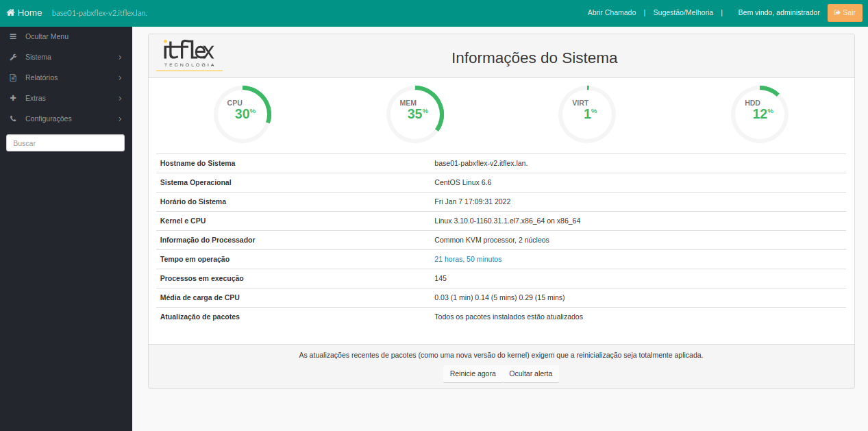The width and height of the screenshot is (868, 431).
Task: Click the hamburger icon beside Ocultar Menu
Action: pyautogui.click(x=13, y=36)
